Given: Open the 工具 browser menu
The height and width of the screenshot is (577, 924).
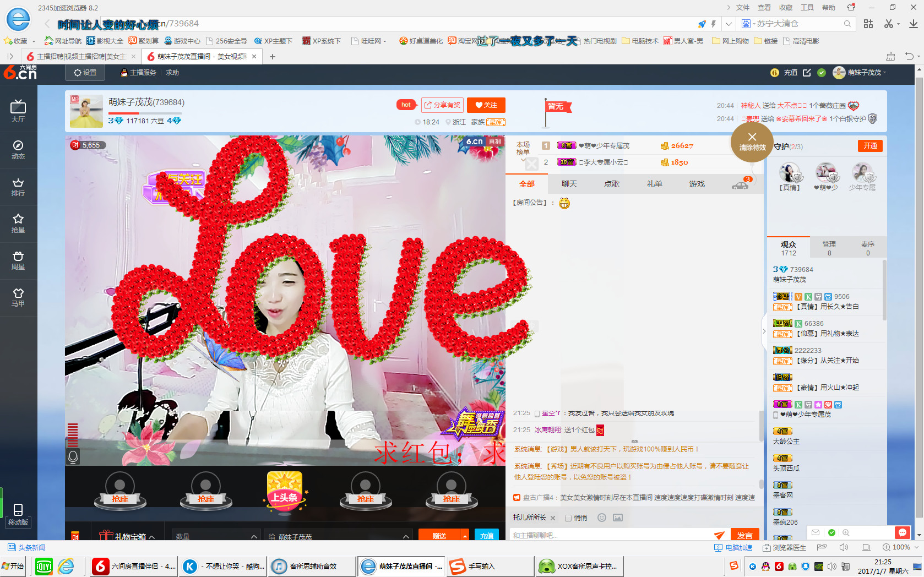Looking at the screenshot, I should tap(807, 8).
